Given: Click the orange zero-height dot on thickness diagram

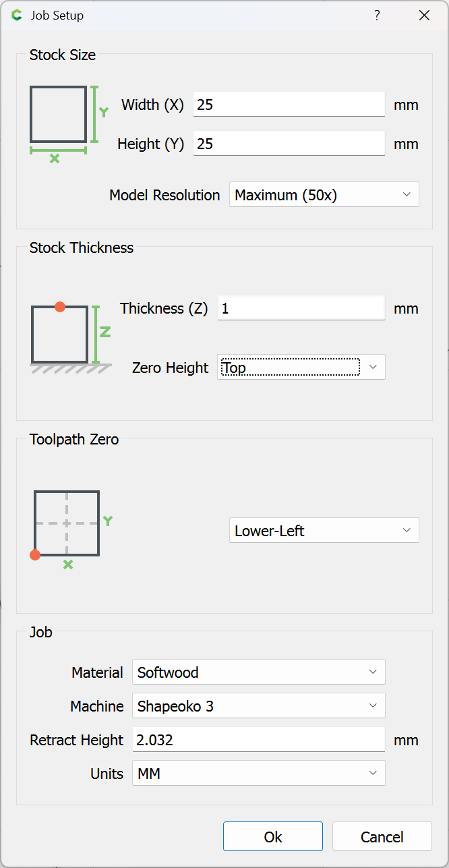Looking at the screenshot, I should [60, 307].
